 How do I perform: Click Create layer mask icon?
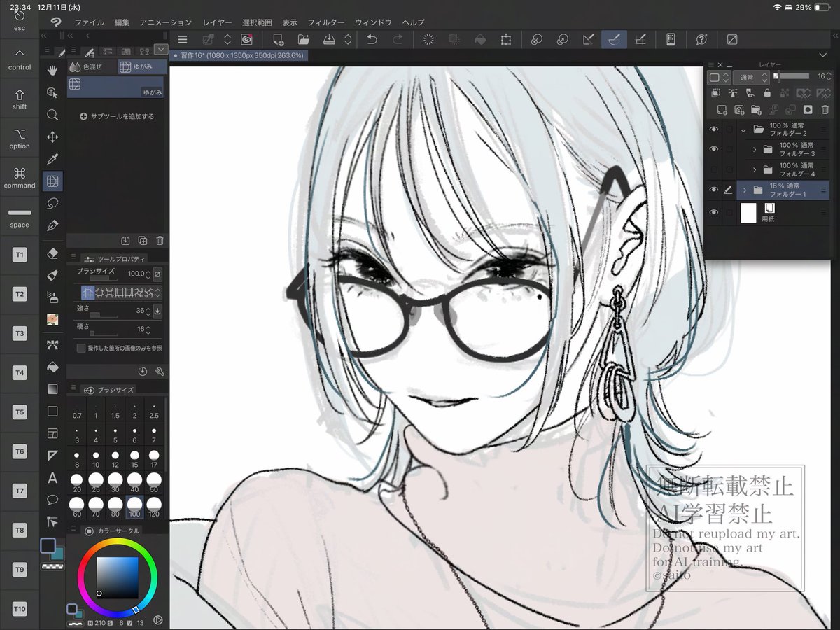click(807, 109)
